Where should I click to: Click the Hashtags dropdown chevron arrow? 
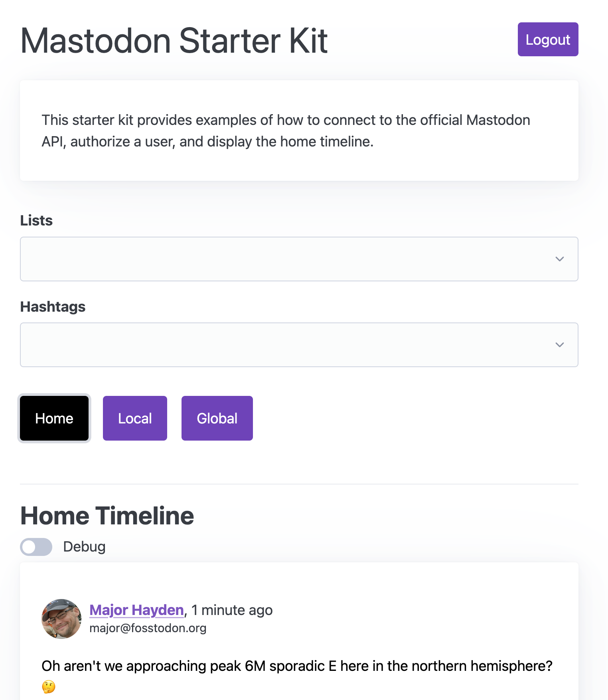coord(560,345)
